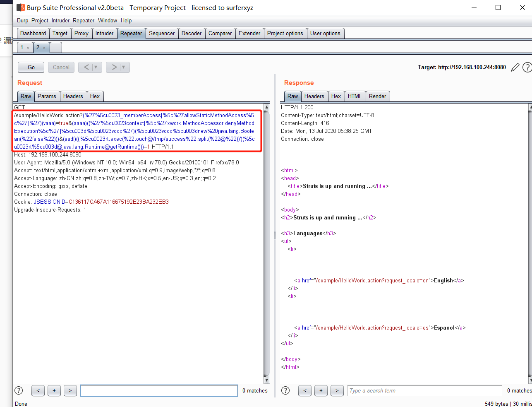Open the Help menu
The height and width of the screenshot is (407, 532).
(x=126, y=20)
